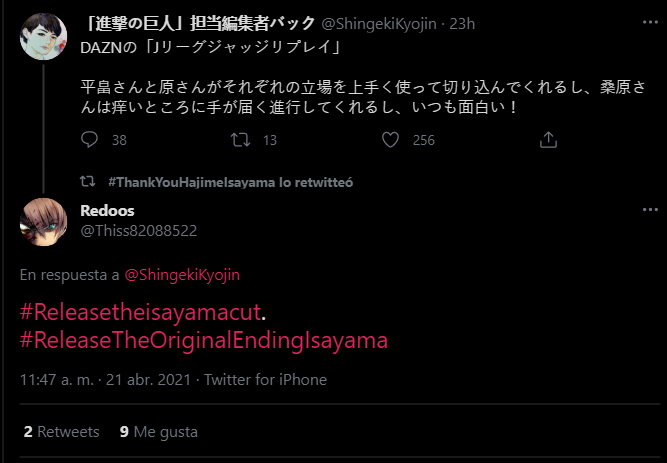
Task: Click the small retweet icon beside #ThankYouHajimeIsayama
Action: [88, 183]
